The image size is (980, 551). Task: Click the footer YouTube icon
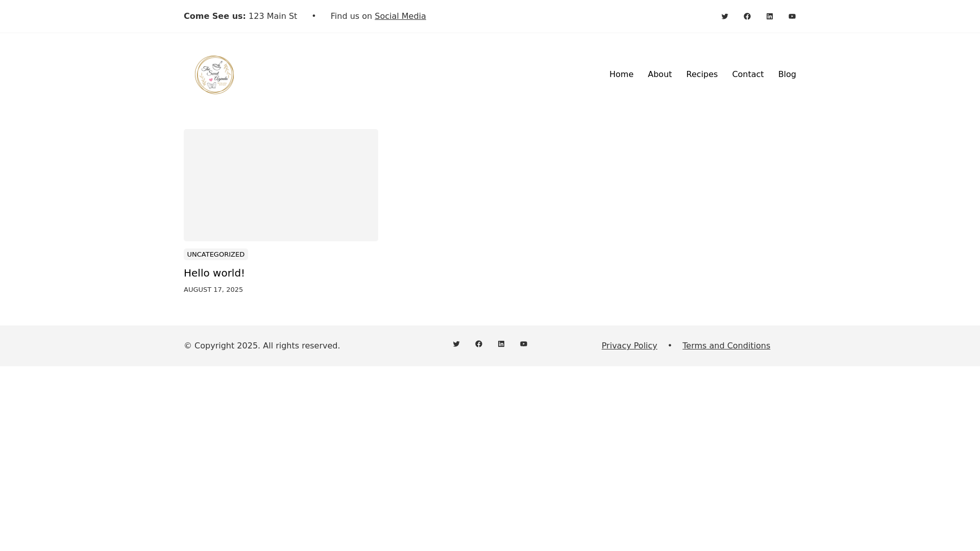pyautogui.click(x=524, y=344)
